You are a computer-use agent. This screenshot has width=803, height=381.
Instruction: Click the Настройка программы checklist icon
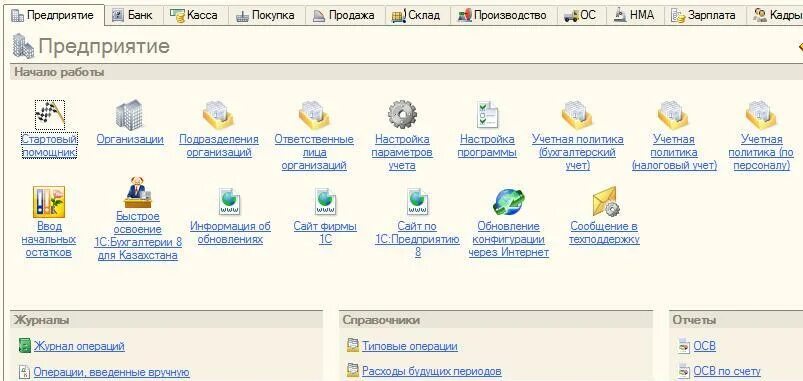click(487, 114)
